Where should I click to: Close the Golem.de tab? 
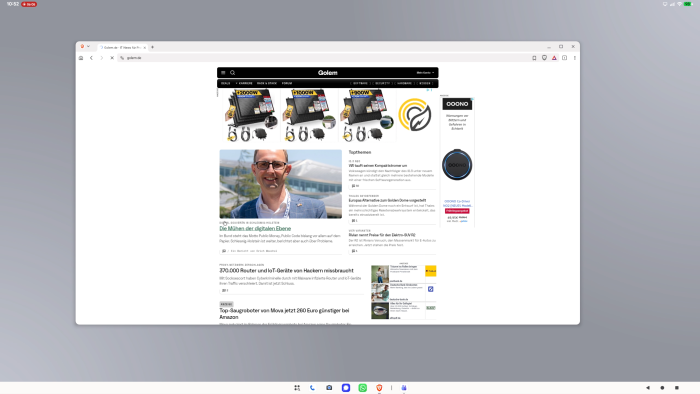coord(145,47)
